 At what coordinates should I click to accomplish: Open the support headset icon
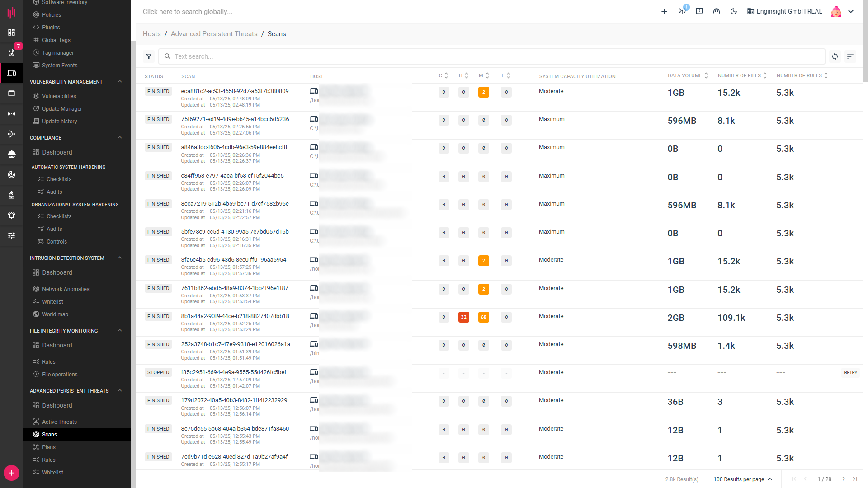tap(717, 12)
